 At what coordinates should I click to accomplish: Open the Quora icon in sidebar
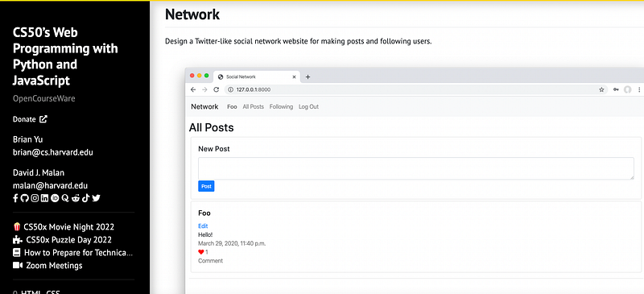(65, 198)
